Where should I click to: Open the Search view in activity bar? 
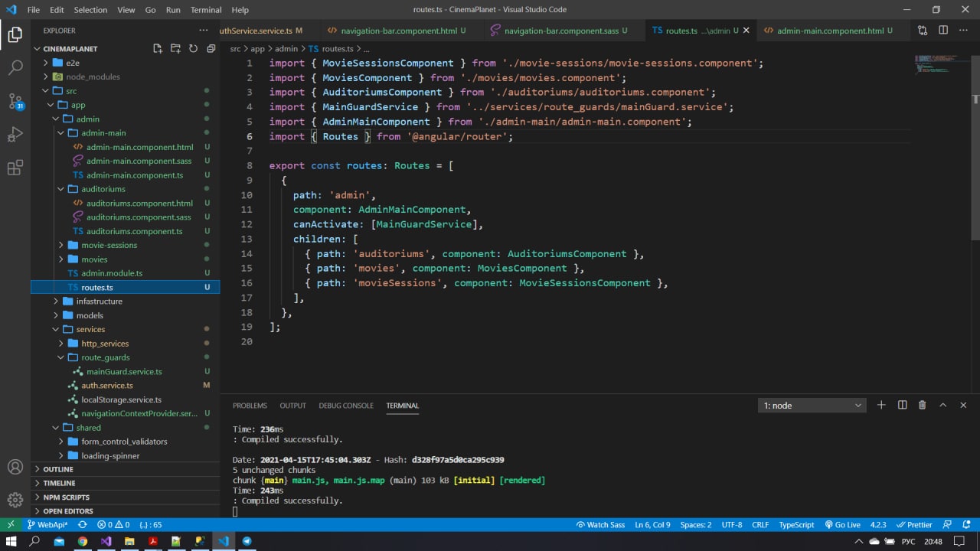point(15,67)
